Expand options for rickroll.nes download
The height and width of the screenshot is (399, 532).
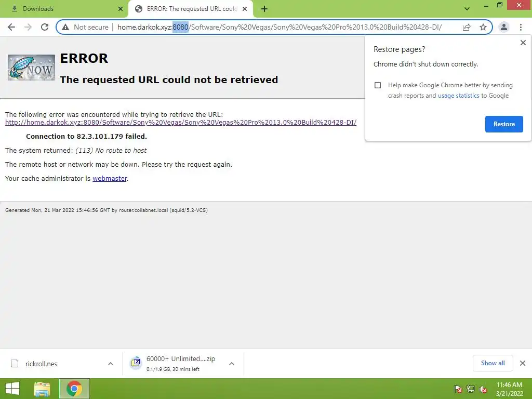click(x=110, y=364)
